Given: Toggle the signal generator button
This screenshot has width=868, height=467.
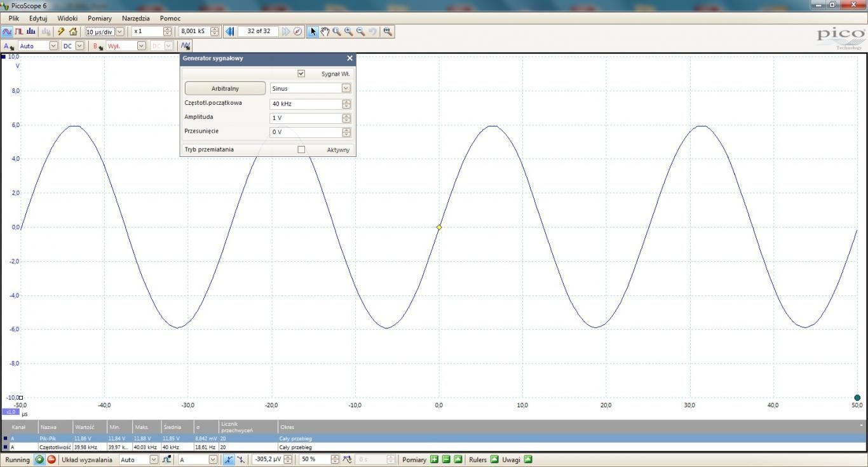Looking at the screenshot, I should [185, 46].
